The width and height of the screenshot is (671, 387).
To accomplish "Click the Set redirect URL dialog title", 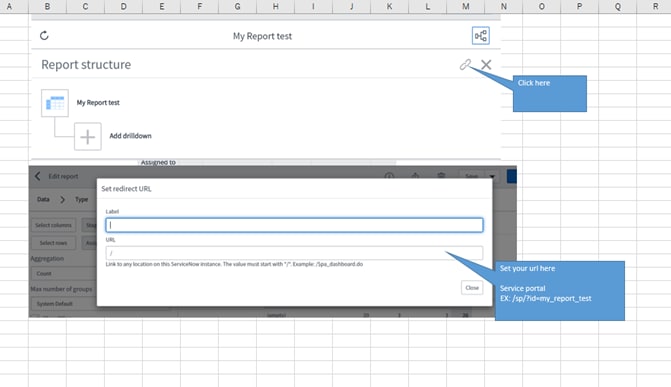I will pos(126,189).
